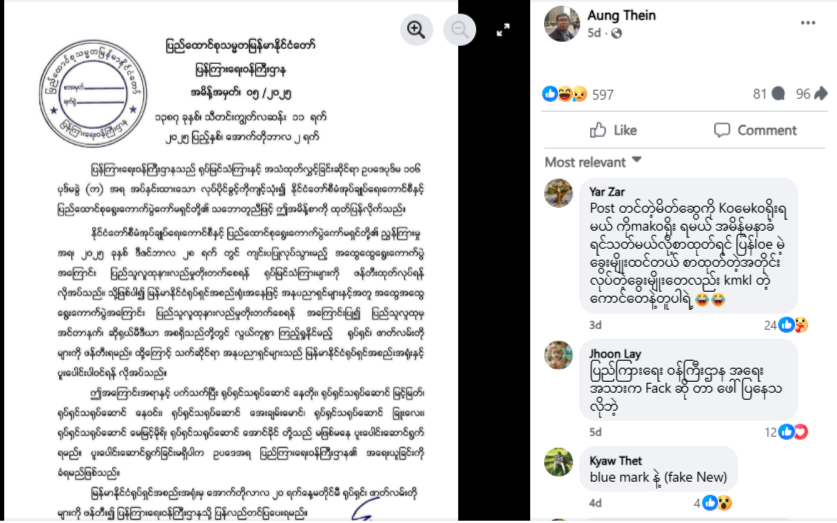
Task: Expand the Most relevant comment sorting dropdown
Action: [x=593, y=162]
